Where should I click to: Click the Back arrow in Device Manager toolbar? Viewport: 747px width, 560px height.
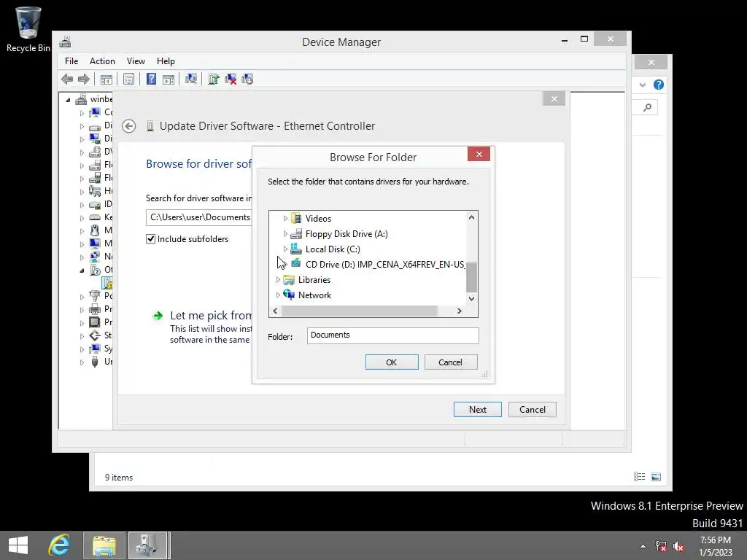click(x=67, y=79)
